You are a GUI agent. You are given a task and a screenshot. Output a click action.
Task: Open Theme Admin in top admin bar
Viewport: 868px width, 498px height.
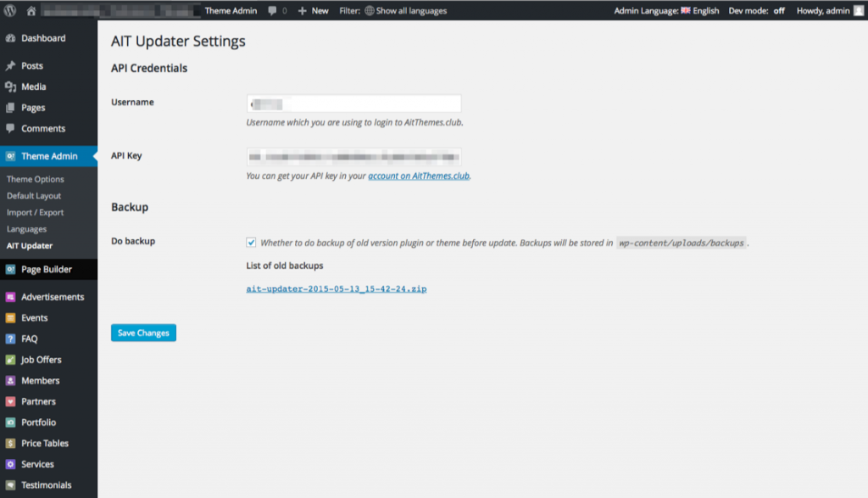click(231, 10)
